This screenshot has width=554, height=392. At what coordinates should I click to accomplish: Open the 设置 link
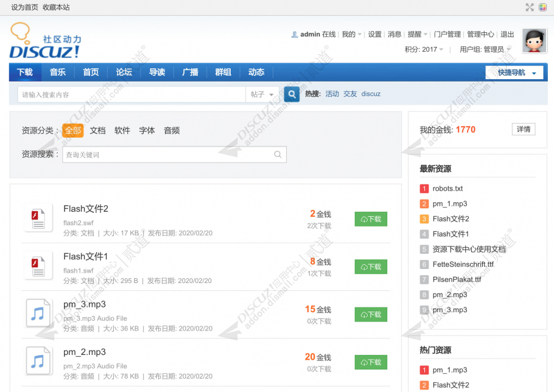(375, 34)
